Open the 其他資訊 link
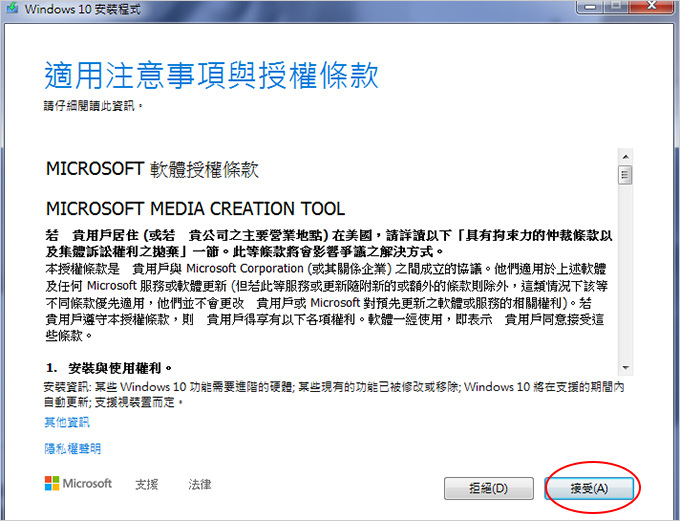Screen dimensions: 680x521 pos(67,422)
